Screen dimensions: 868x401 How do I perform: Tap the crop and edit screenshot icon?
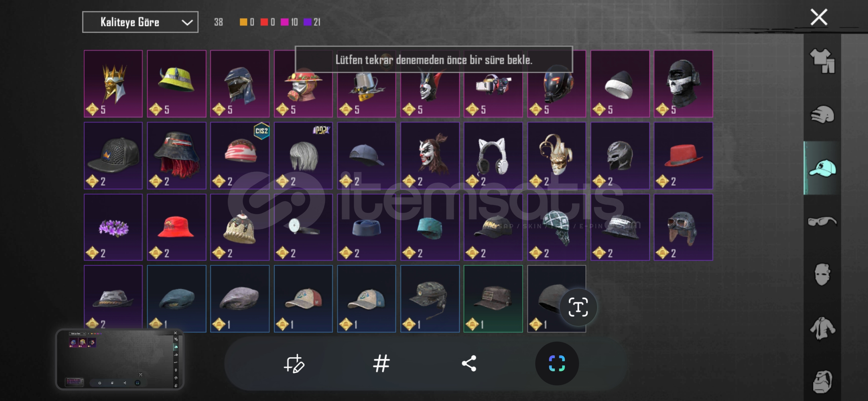click(294, 363)
